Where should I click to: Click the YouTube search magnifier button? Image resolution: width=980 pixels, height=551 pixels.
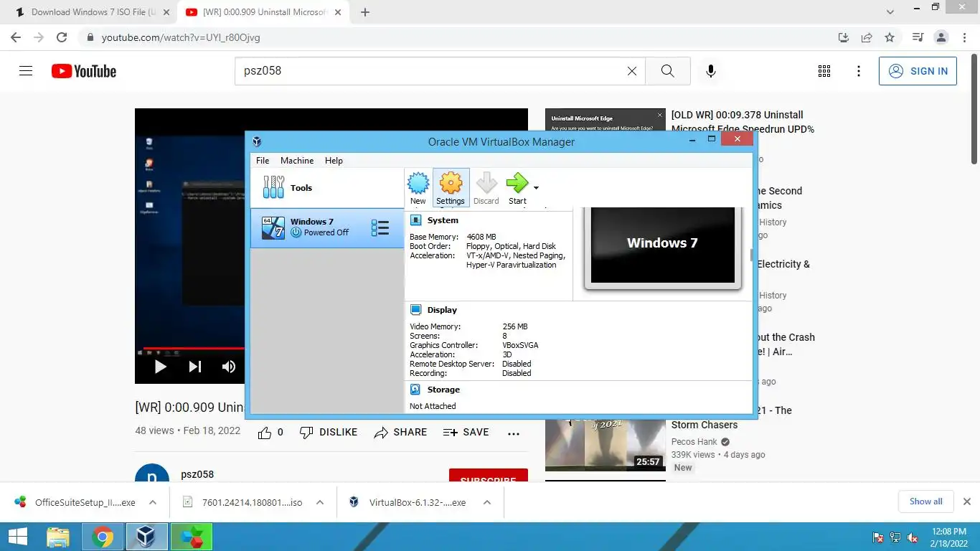click(x=668, y=71)
